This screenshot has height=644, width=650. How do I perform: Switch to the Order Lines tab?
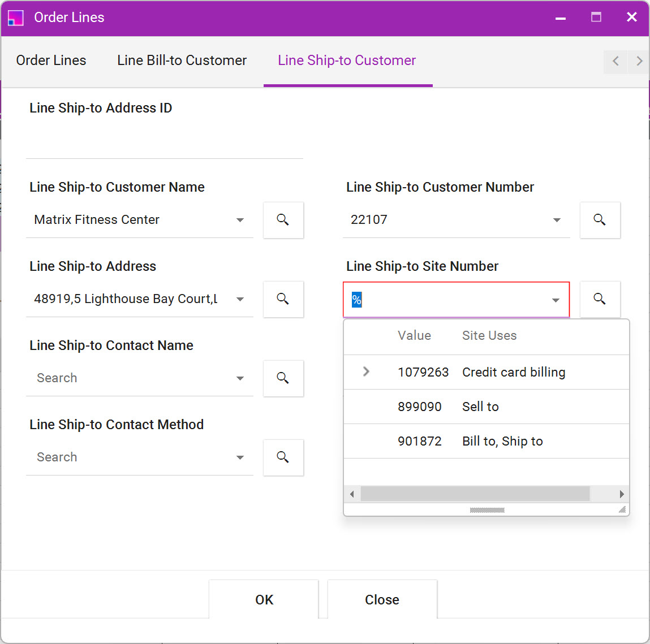coord(51,60)
